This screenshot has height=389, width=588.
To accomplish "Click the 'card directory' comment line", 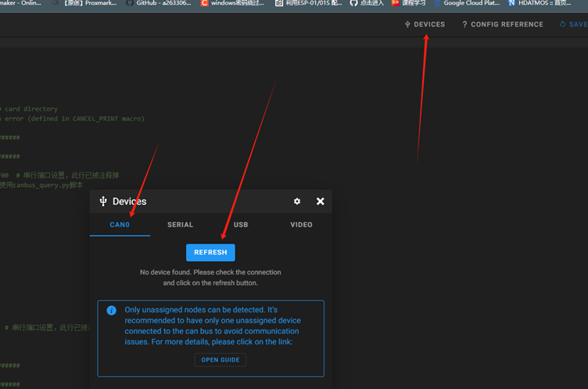I will [29, 109].
